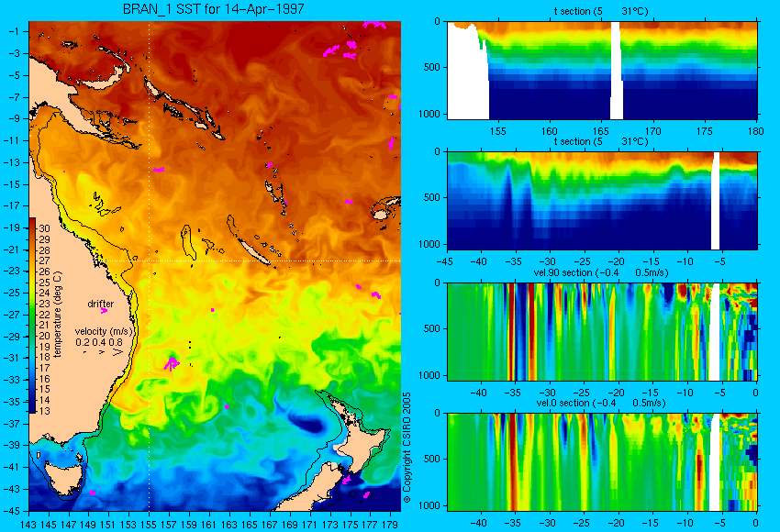Click the '179' longitude tick on the SST map axis
Image resolution: width=780 pixels, height=532 pixels.
390,524
